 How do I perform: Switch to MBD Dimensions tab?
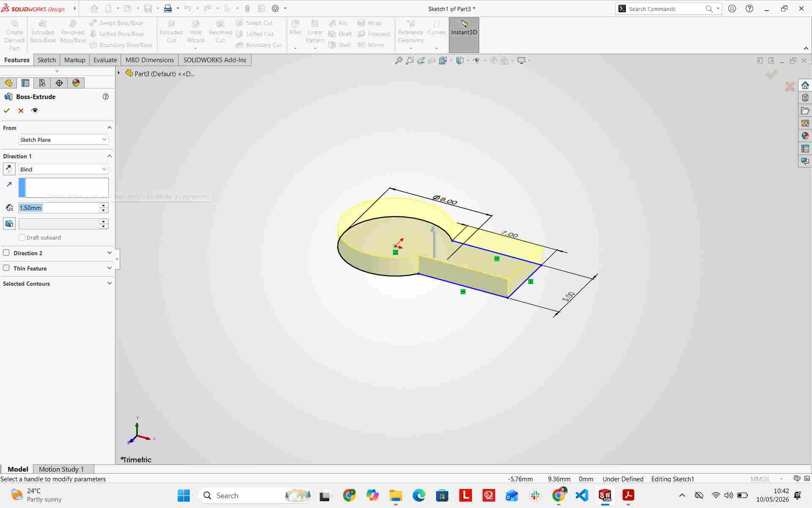(x=150, y=60)
